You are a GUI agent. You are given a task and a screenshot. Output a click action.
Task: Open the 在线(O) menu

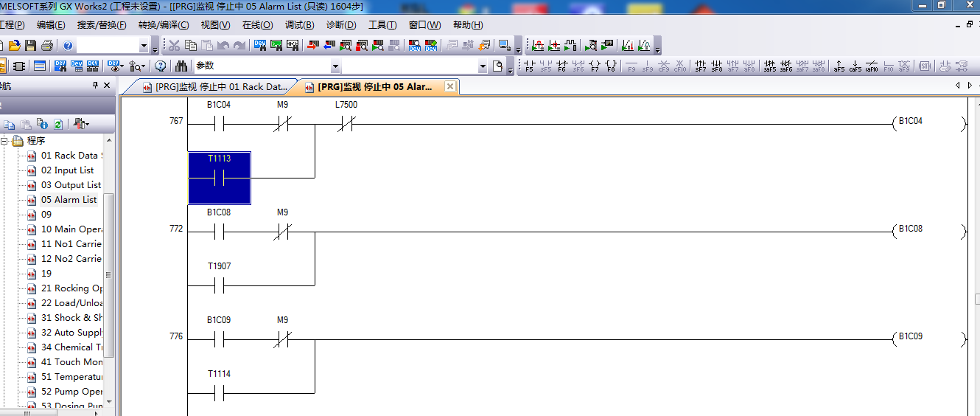point(257,25)
